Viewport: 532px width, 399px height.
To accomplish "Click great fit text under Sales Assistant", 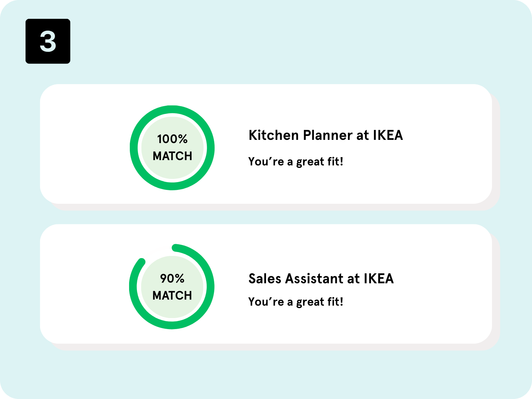I will (x=296, y=302).
